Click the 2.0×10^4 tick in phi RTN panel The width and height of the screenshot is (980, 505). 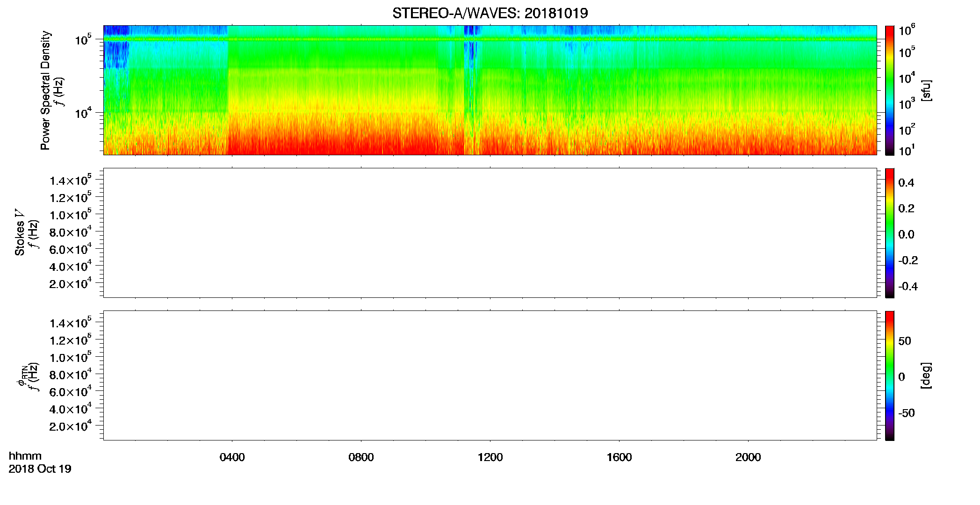click(x=71, y=426)
